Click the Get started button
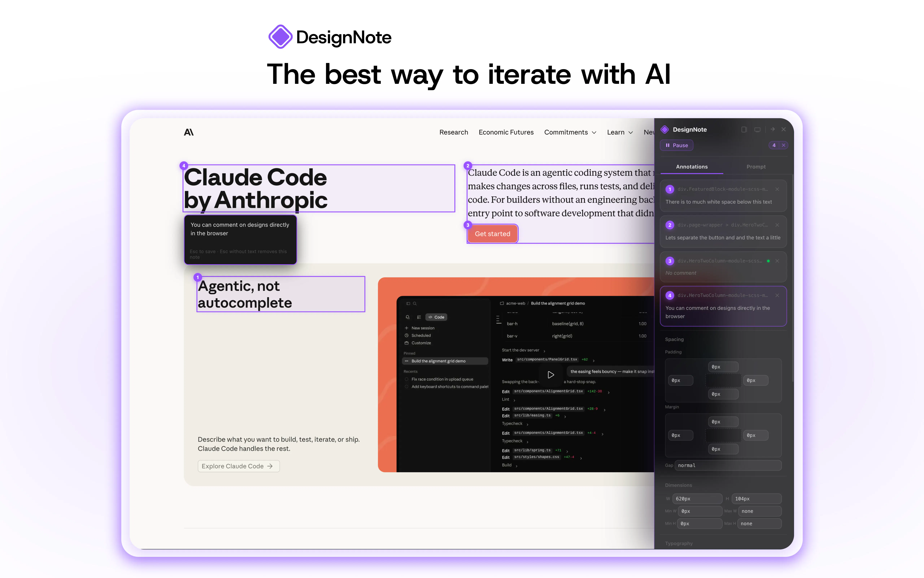 click(492, 234)
